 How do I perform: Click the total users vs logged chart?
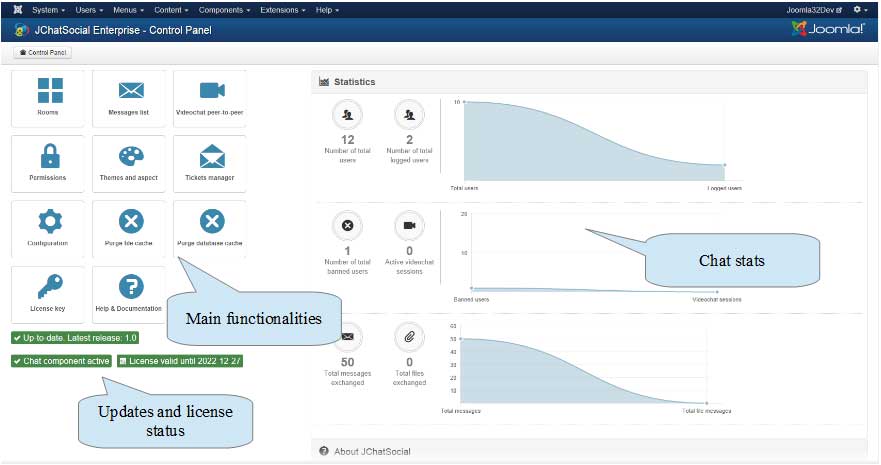click(x=594, y=141)
